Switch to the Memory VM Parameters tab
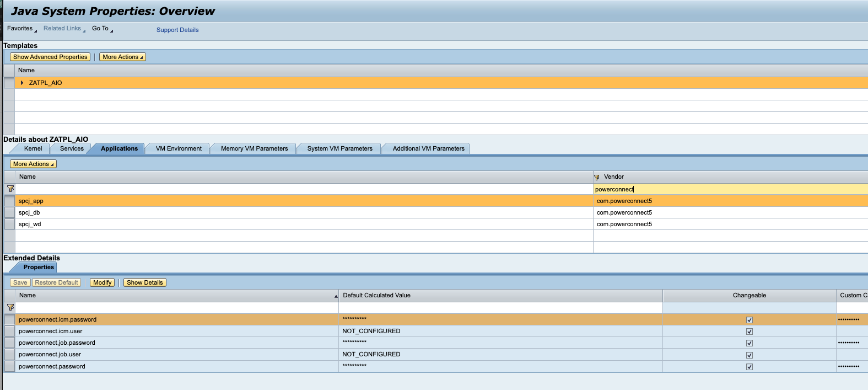This screenshot has width=868, height=390. (x=254, y=148)
